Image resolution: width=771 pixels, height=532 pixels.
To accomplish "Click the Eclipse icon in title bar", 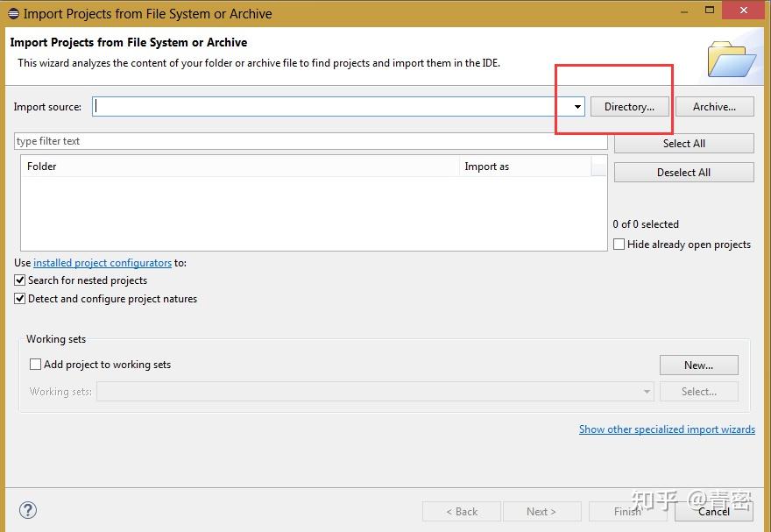I will (x=13, y=13).
